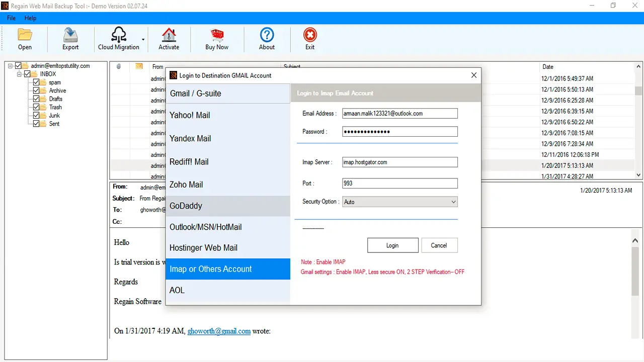
Task: Click the email list scrollbar up arrow
Action: point(638,67)
